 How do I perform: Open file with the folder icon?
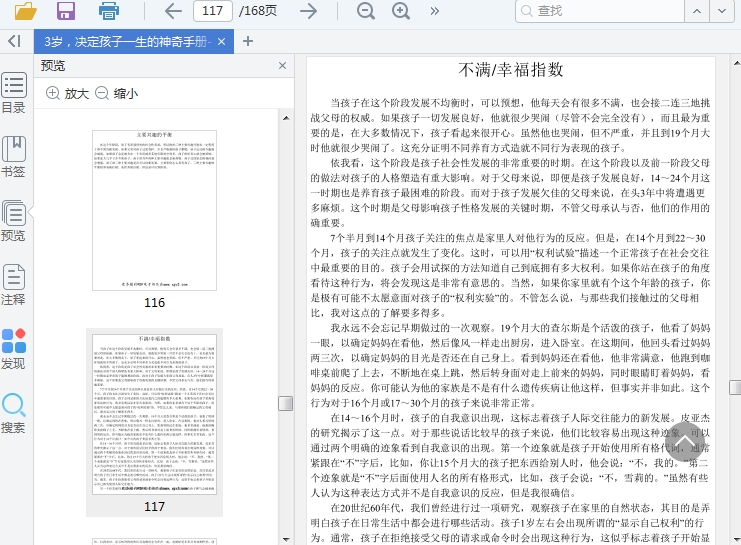point(26,10)
